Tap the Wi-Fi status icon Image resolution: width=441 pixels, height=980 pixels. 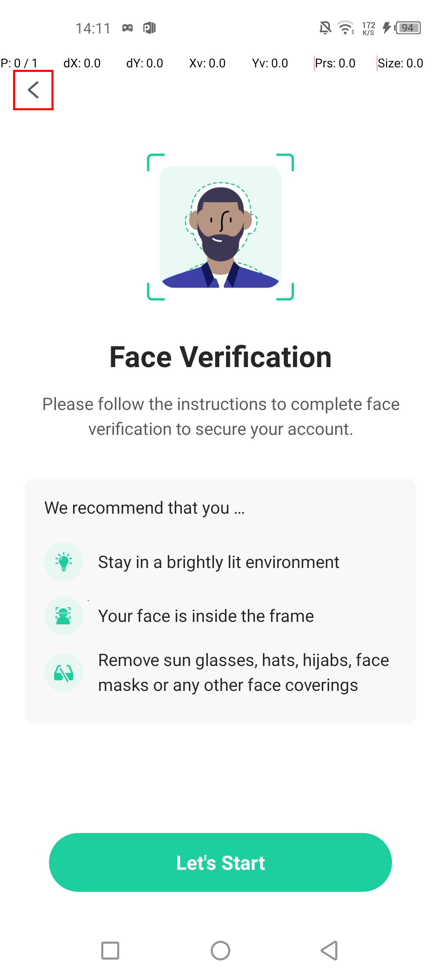[x=345, y=28]
